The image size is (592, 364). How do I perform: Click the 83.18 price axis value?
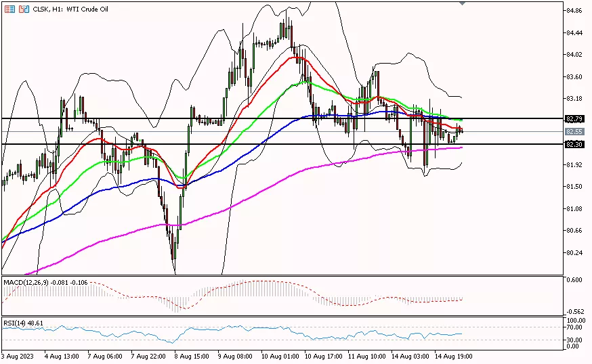574,99
